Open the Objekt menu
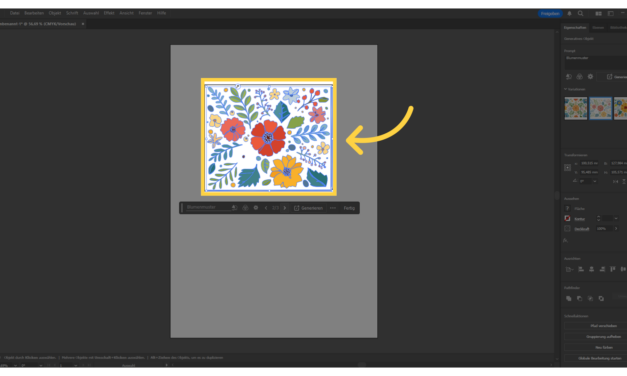This screenshot has height=376, width=627. pos(55,13)
